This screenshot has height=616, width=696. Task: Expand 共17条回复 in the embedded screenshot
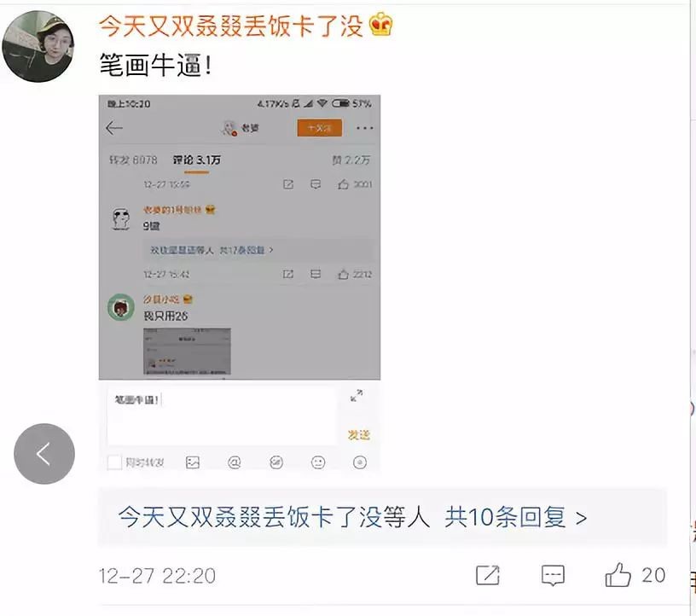(246, 250)
